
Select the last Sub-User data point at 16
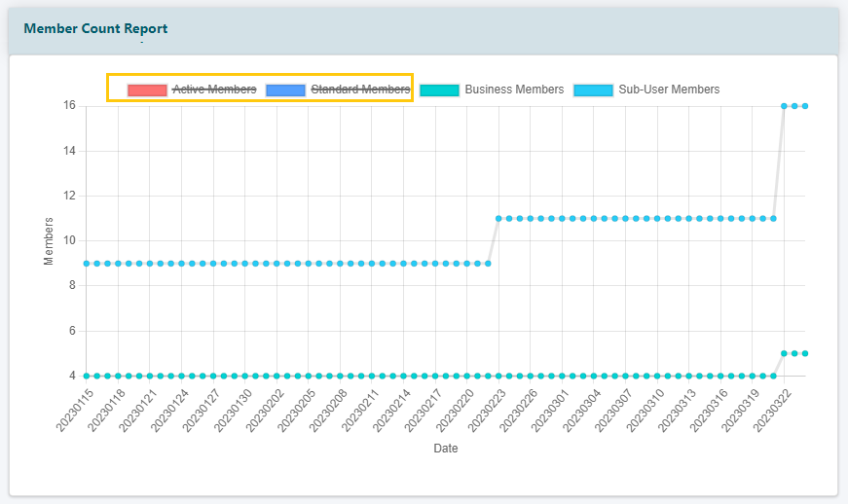805,106
